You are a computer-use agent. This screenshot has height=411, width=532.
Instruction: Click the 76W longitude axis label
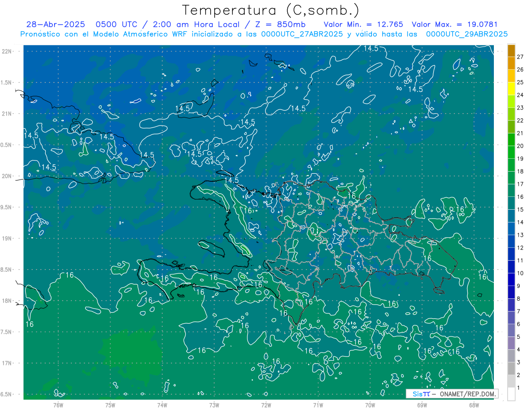(x=58, y=405)
